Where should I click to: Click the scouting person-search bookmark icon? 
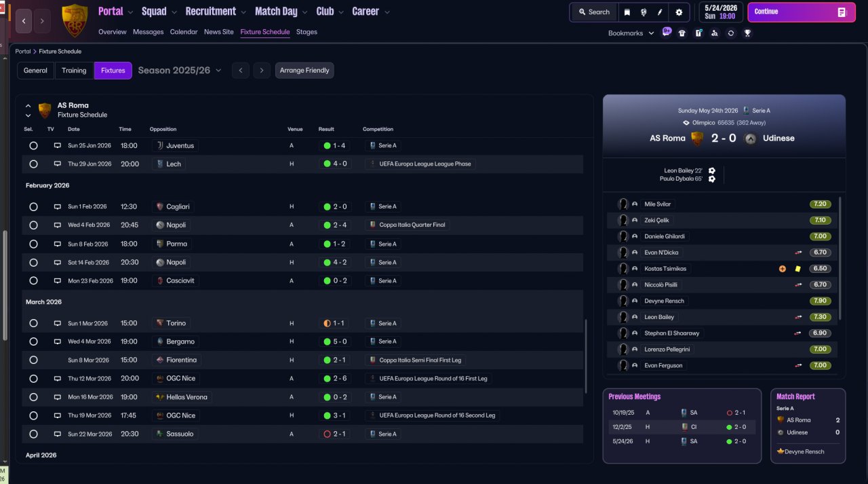715,33
